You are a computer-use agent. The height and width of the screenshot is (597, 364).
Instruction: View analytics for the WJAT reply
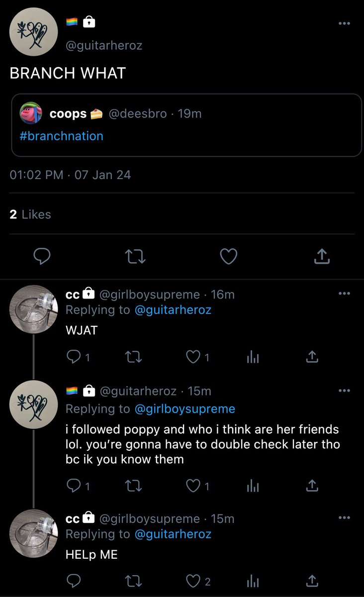click(x=253, y=357)
